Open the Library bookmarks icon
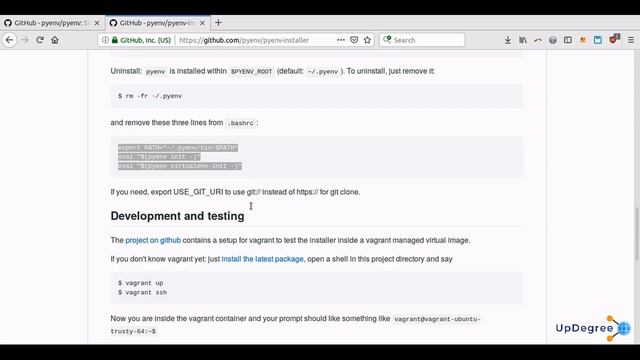Image resolution: width=640 pixels, height=360 pixels. (523, 40)
